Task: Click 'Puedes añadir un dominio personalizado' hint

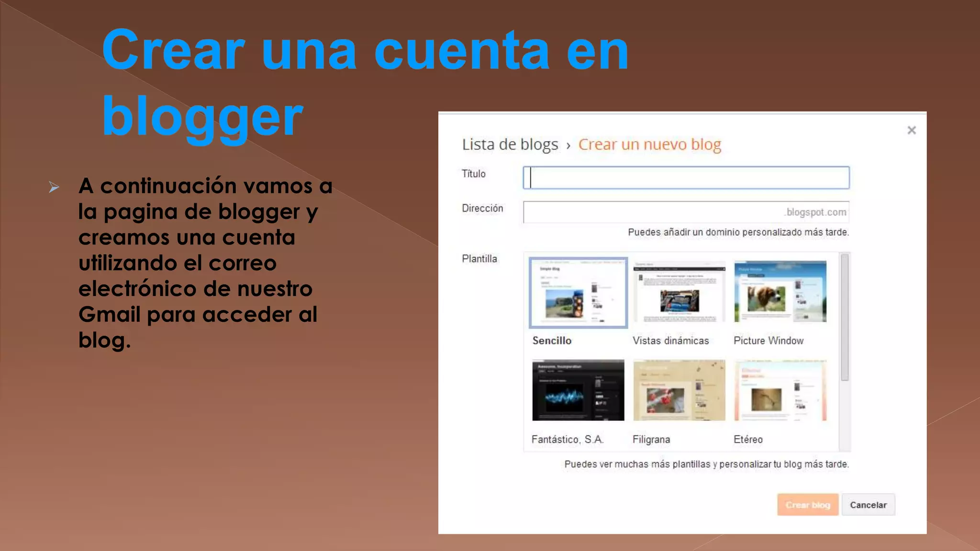Action: pyautogui.click(x=738, y=232)
